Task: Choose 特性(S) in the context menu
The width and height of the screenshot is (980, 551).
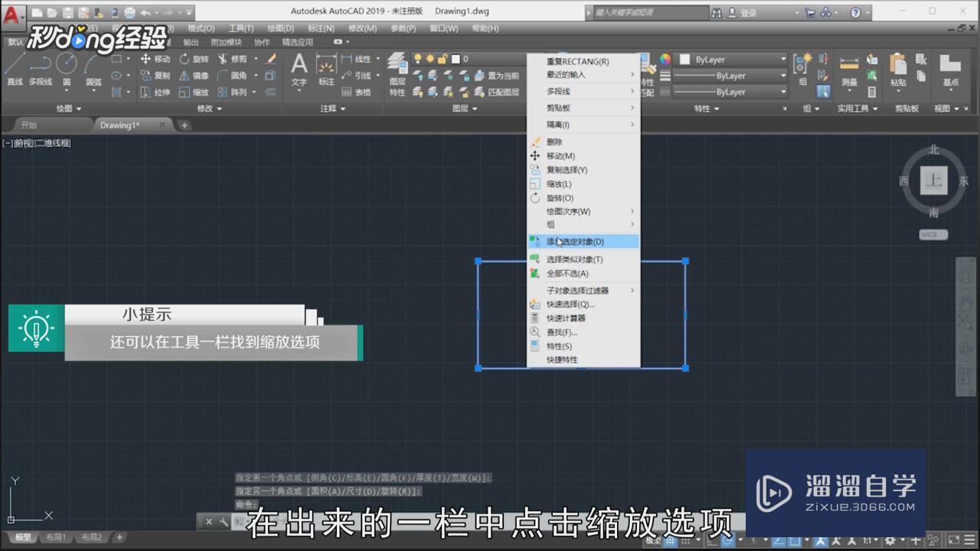Action: (583, 346)
